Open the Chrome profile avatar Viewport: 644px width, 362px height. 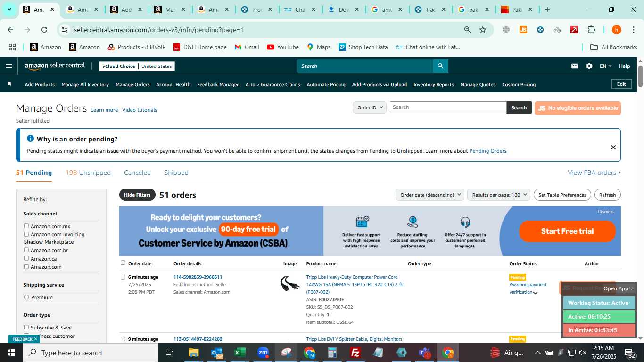[x=616, y=30]
